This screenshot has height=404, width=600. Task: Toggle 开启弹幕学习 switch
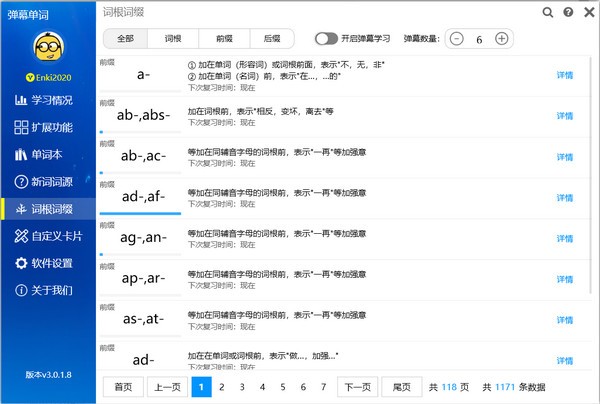pos(326,39)
